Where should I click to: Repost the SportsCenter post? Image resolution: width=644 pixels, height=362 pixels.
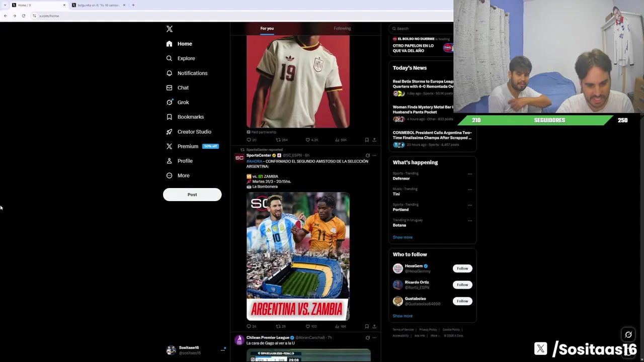tap(281, 326)
